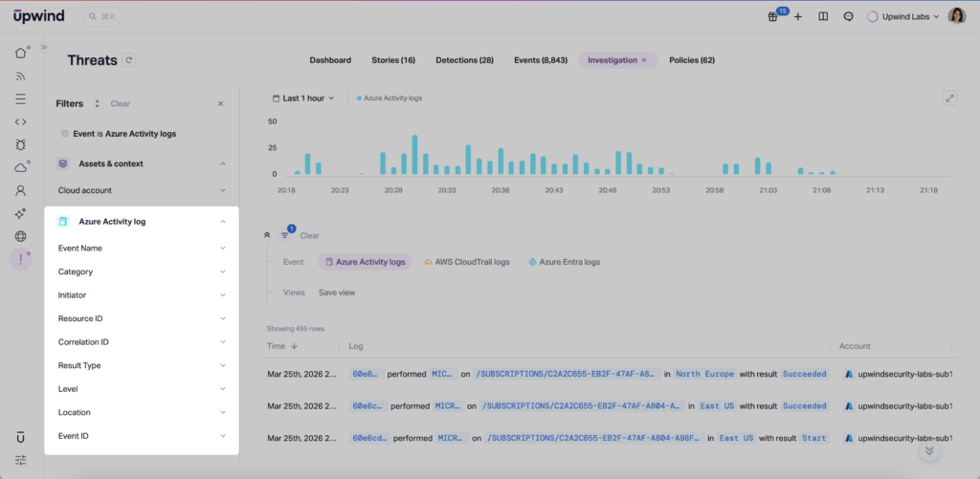The height and width of the screenshot is (479, 980).
Task: Expand the sidebar with the double arrow
Action: tap(44, 48)
